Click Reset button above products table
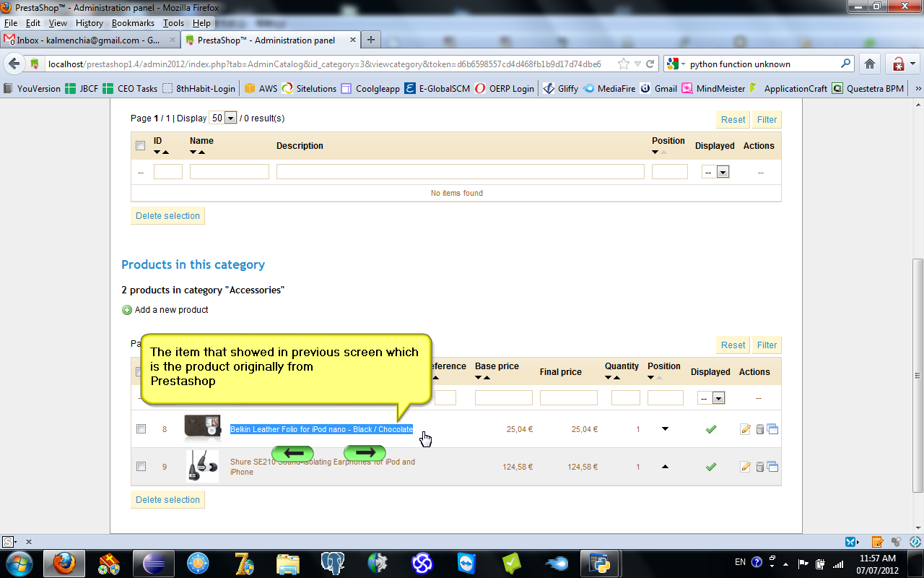Screen dimensions: 924x578 point(733,345)
